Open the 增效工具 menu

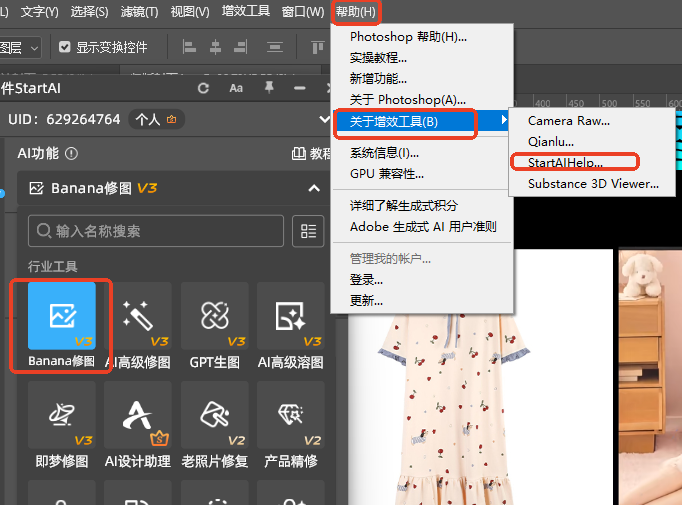[x=246, y=11]
